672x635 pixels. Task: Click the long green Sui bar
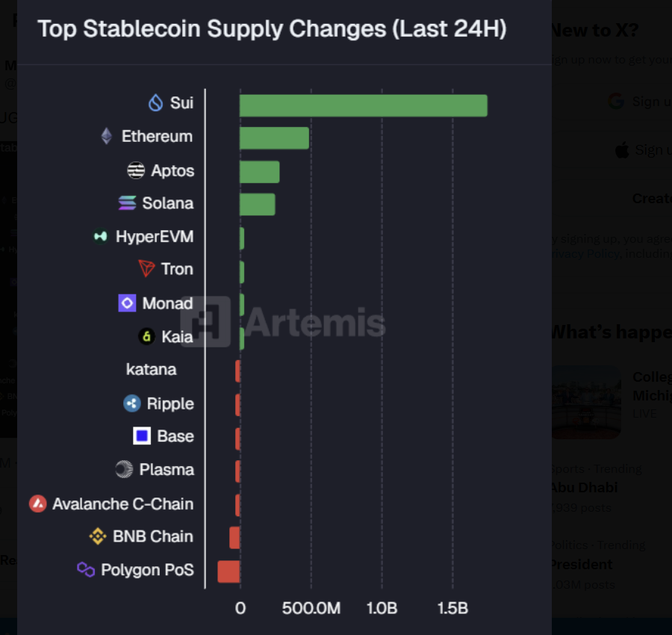[x=364, y=105]
